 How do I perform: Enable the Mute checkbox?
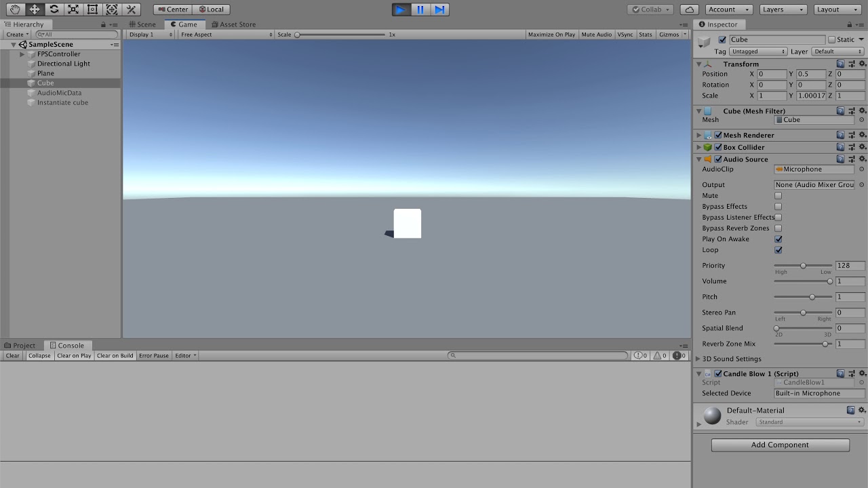click(x=778, y=196)
